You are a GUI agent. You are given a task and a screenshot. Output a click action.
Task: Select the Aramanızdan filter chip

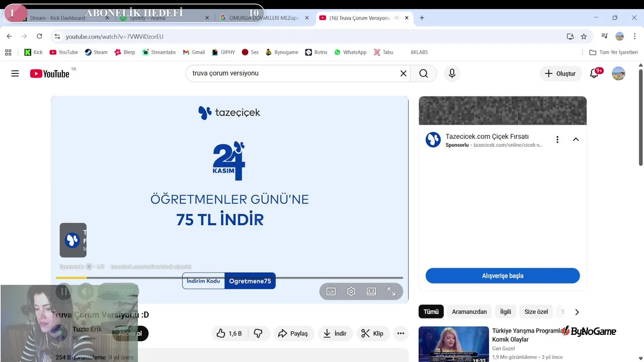pyautogui.click(x=469, y=312)
